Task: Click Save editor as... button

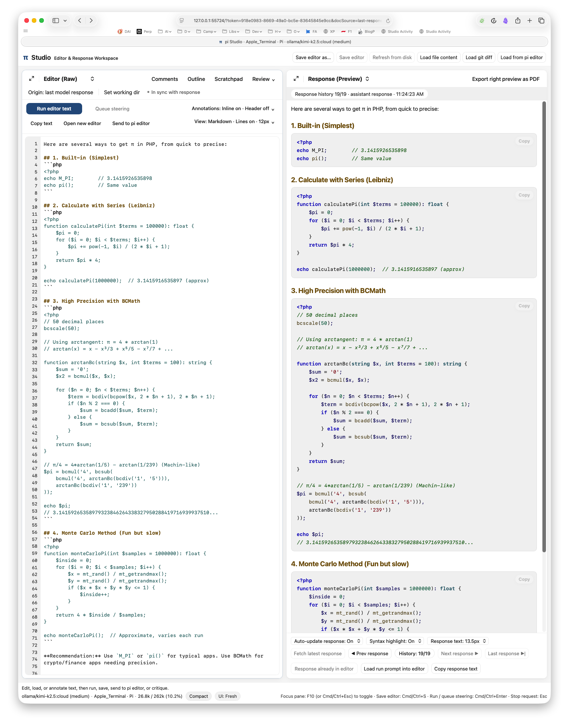Action: [313, 57]
